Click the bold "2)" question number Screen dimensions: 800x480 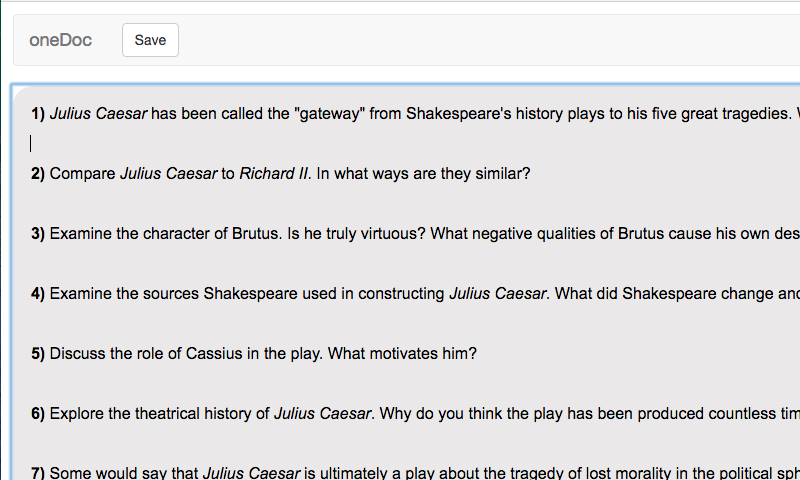pyautogui.click(x=38, y=174)
